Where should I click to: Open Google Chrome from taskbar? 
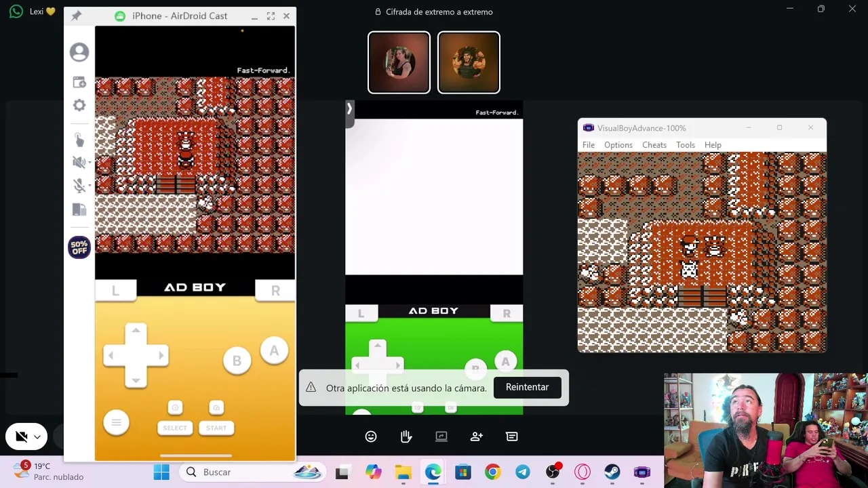coord(493,472)
